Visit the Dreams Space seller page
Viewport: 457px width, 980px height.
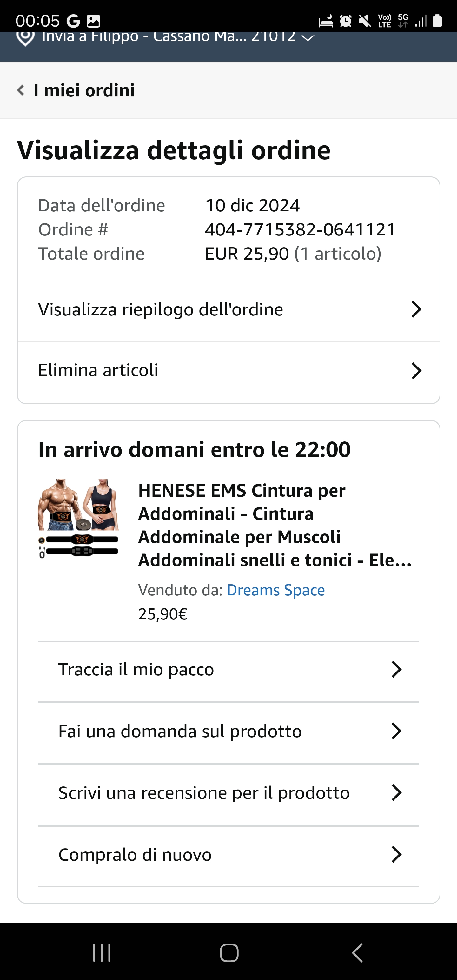click(x=275, y=590)
